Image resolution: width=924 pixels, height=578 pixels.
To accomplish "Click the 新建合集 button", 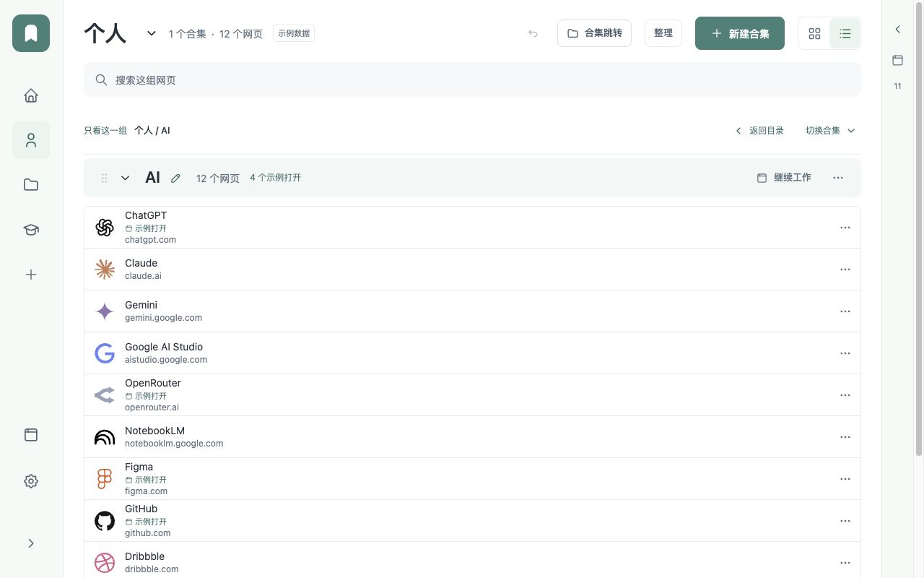I will [x=740, y=33].
